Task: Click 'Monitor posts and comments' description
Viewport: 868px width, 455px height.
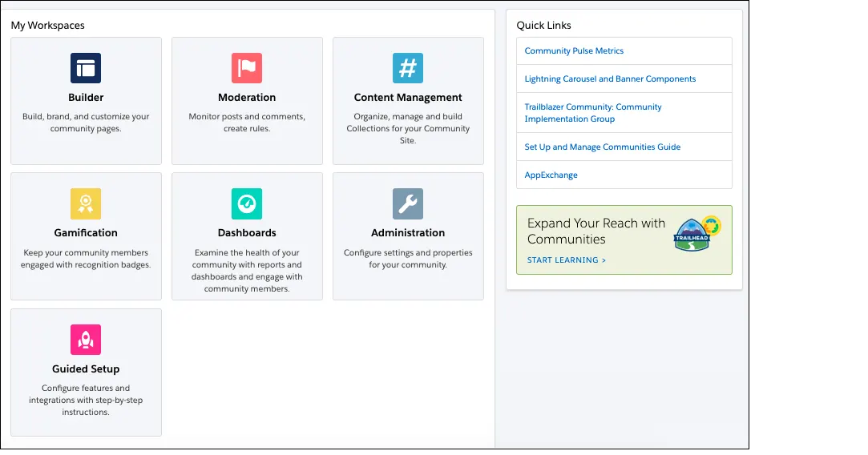Action: (x=247, y=123)
